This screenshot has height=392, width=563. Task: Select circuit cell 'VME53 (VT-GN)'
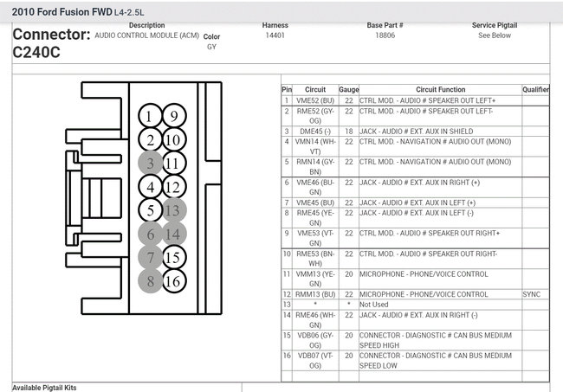click(315, 238)
